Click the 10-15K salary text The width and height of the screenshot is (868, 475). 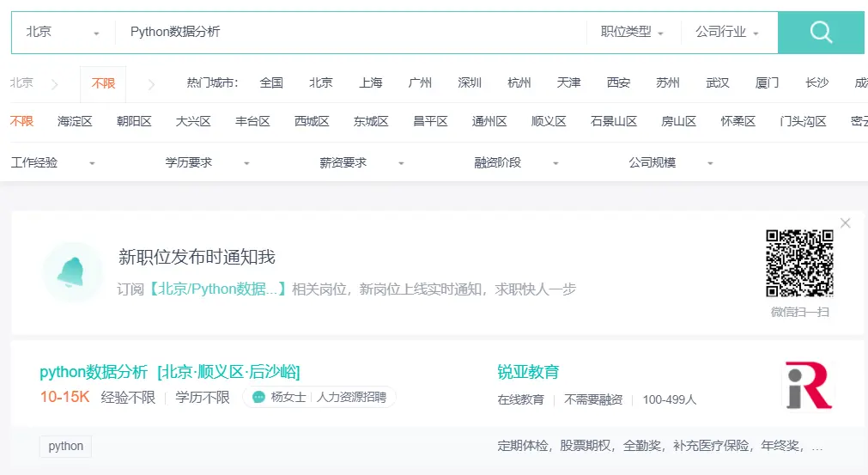pos(64,397)
